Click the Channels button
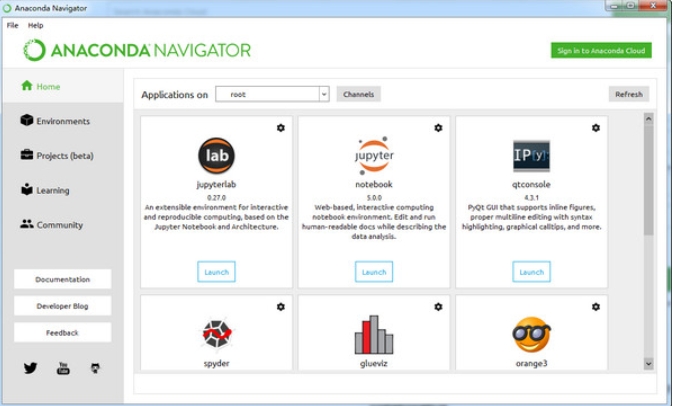 [x=358, y=94]
